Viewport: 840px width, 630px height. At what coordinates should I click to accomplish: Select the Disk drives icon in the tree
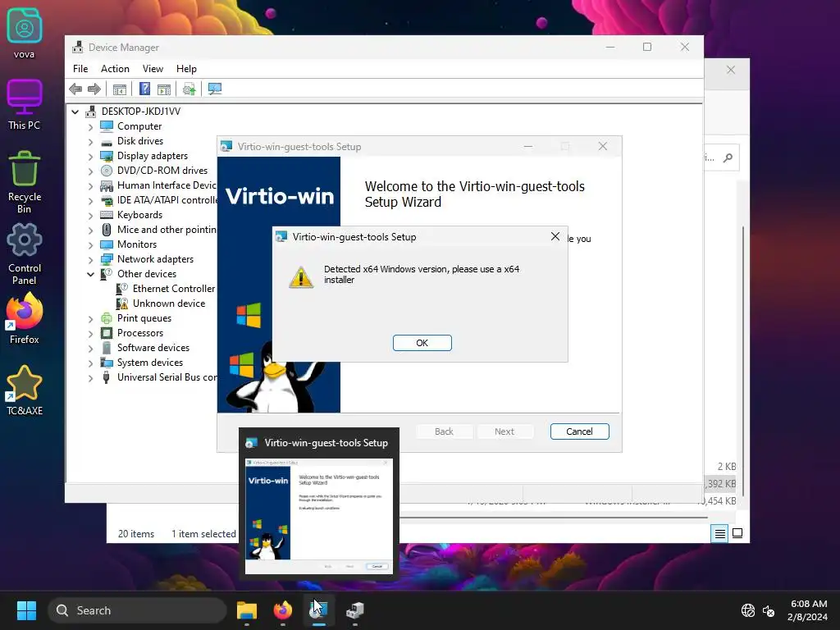point(107,141)
